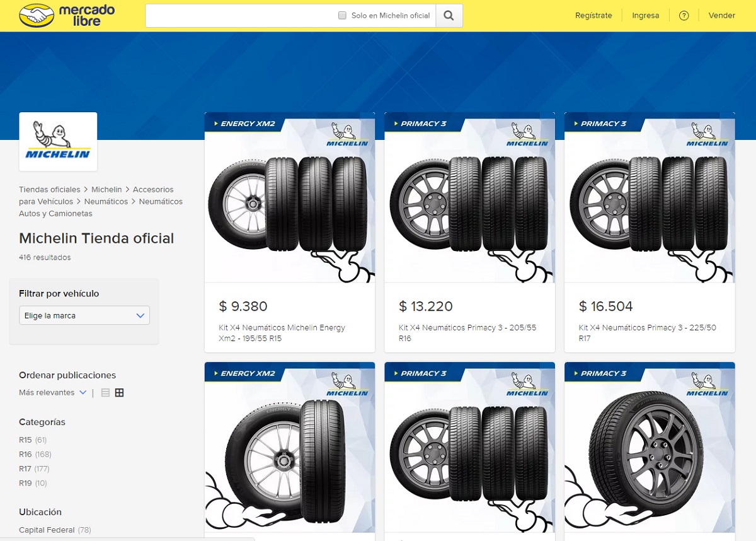The width and height of the screenshot is (756, 541).
Task: Click the search magnifier icon
Action: 449,15
